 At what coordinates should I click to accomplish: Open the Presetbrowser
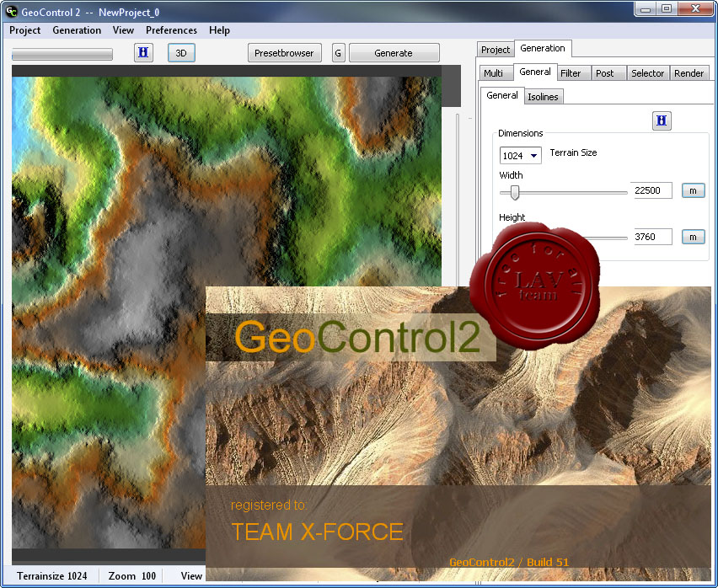pos(284,52)
